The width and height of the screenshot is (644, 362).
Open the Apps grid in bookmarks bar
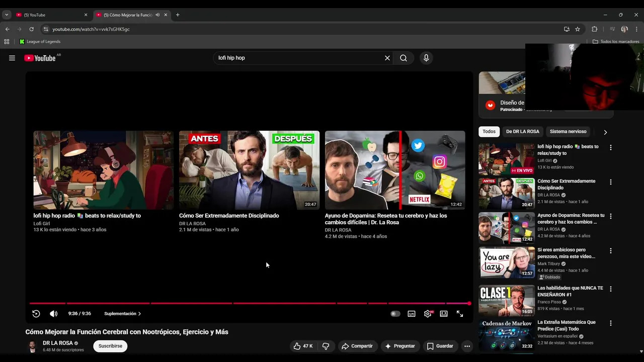[7, 42]
